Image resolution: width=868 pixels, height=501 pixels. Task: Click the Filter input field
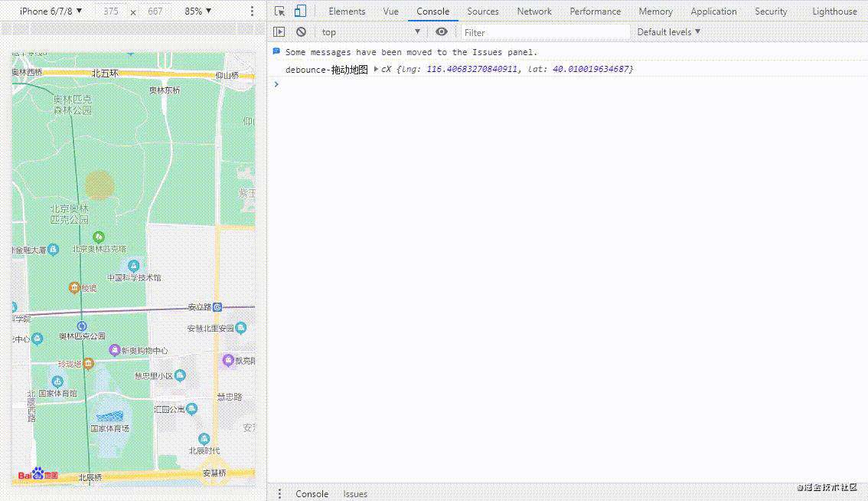[x=545, y=32]
